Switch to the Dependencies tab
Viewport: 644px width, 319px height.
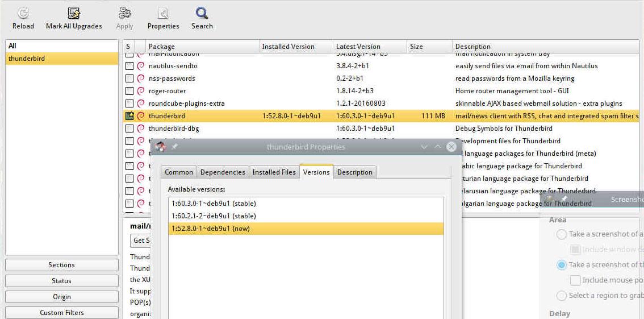[x=223, y=172]
